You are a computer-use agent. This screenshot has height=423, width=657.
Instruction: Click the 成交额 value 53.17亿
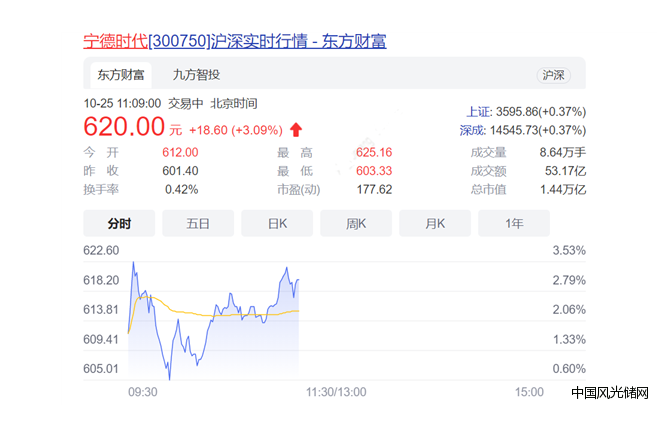[x=565, y=171]
